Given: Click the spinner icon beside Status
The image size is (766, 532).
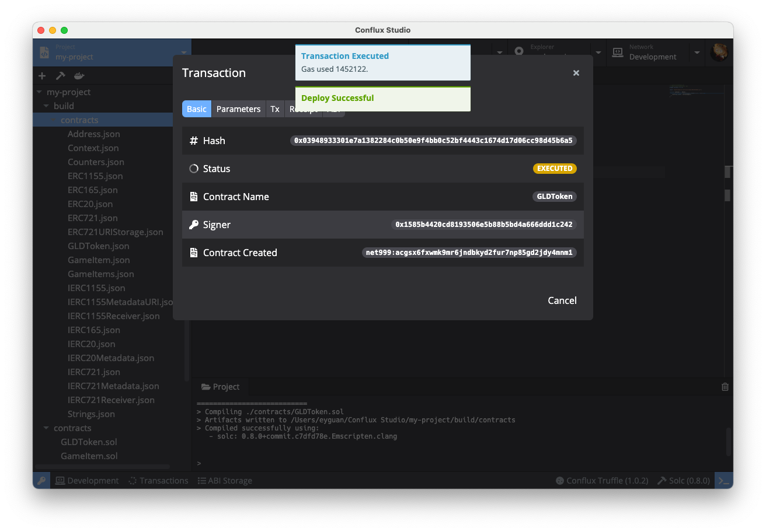Looking at the screenshot, I should 194,169.
